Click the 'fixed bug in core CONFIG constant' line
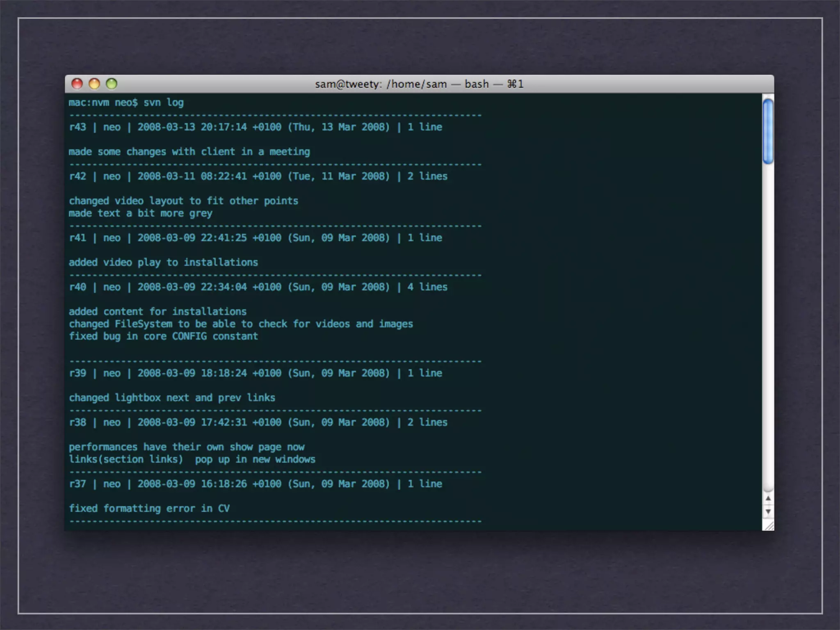Image resolution: width=840 pixels, height=630 pixels. 163,336
